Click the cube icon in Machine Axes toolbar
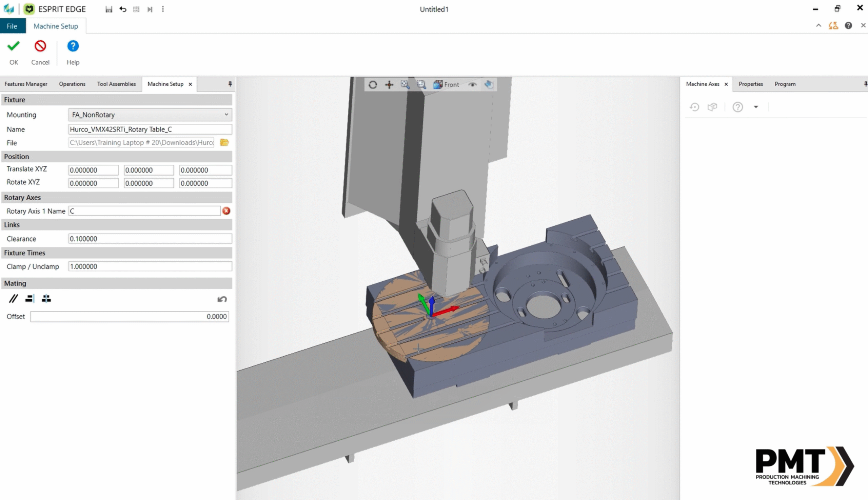Image resolution: width=868 pixels, height=500 pixels. (712, 107)
